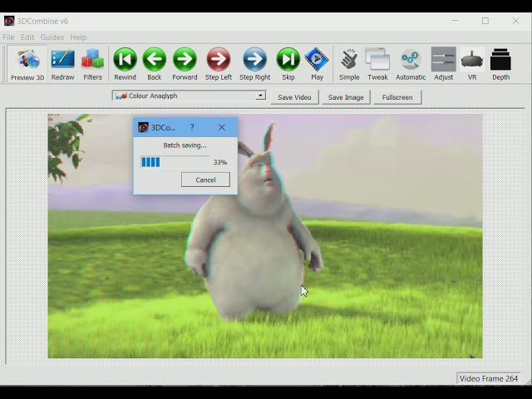Switch to Simple mode
Image resolution: width=532 pixels, height=399 pixels.
[349, 64]
